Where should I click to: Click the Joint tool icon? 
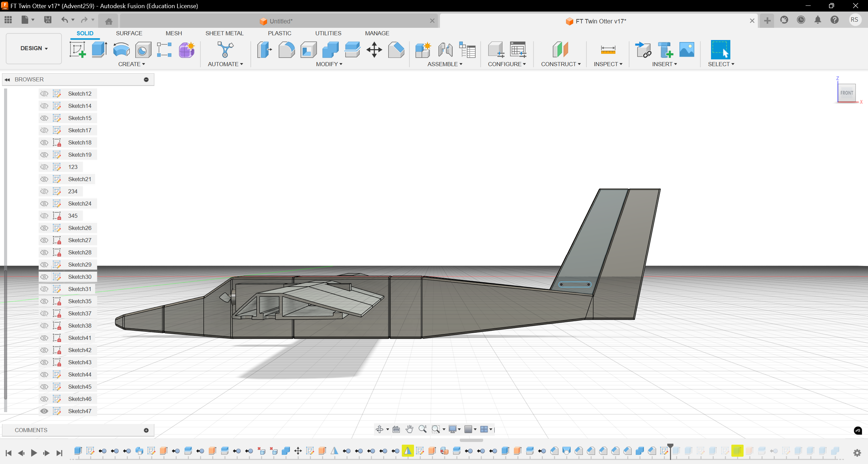click(445, 50)
